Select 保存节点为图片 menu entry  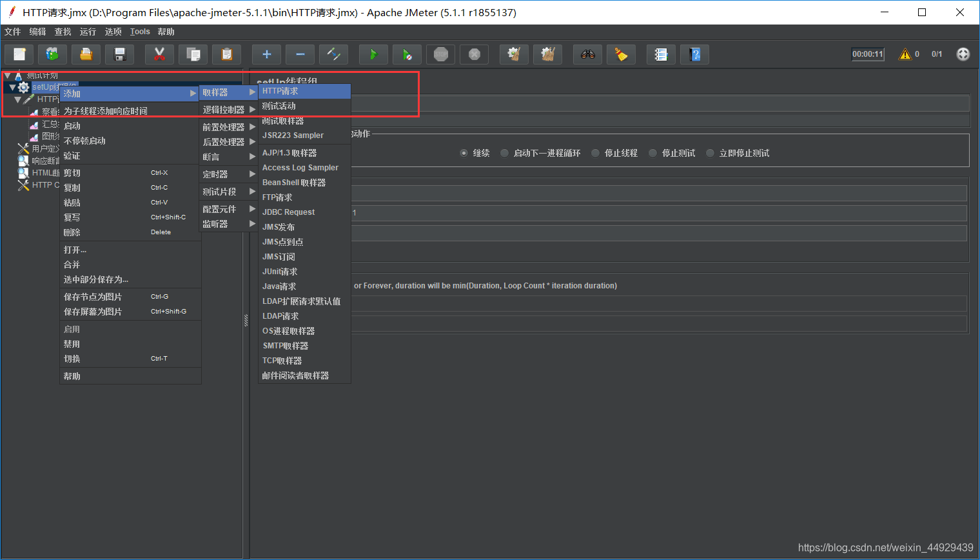[130, 297]
